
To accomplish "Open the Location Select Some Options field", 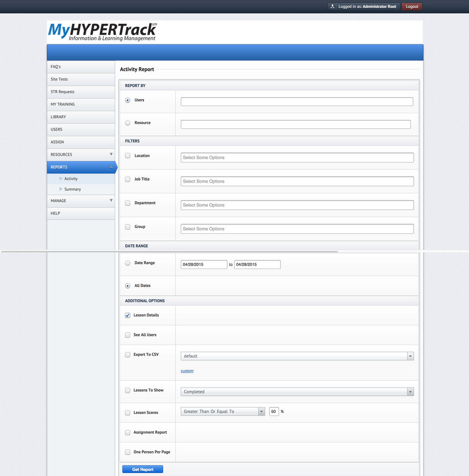I will click(x=297, y=158).
